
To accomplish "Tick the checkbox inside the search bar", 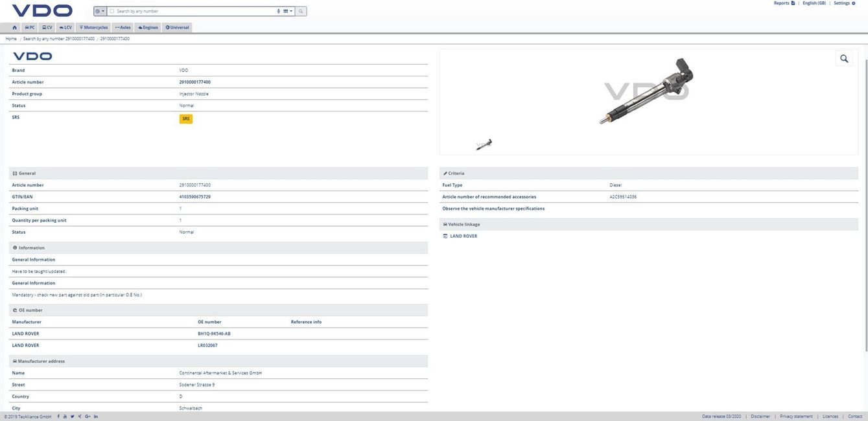I will (x=111, y=11).
